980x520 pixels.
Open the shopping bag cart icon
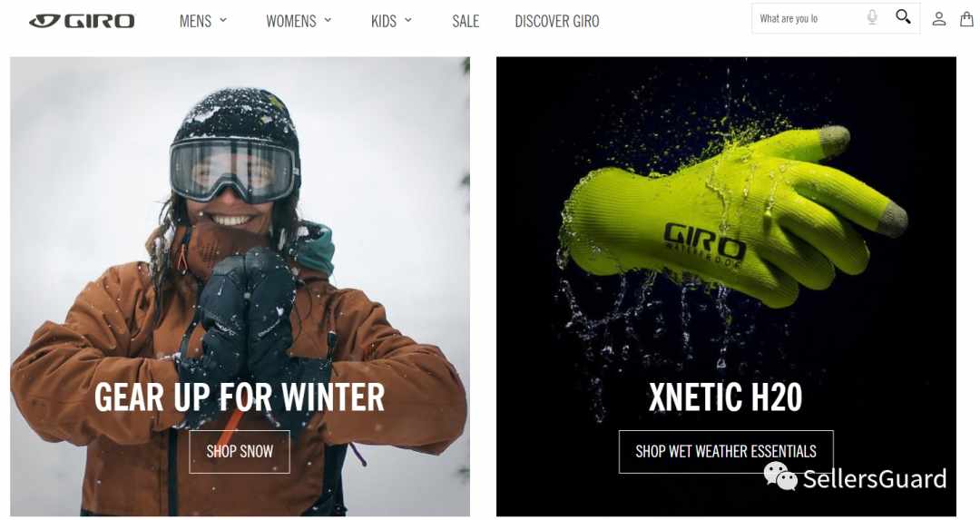tap(967, 19)
